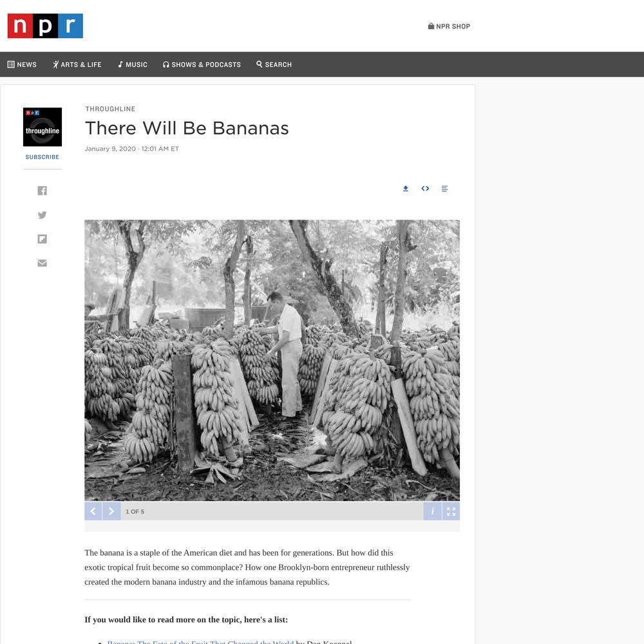Open the embed code icon
The image size is (644, 644).
(x=425, y=189)
